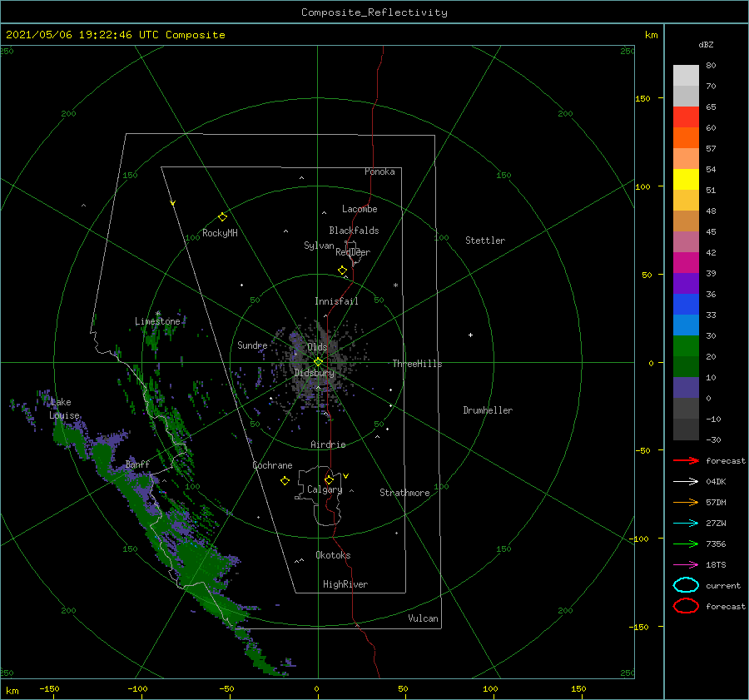Click the current legend label
Viewport: 749px width, 700px height.
click(x=722, y=585)
